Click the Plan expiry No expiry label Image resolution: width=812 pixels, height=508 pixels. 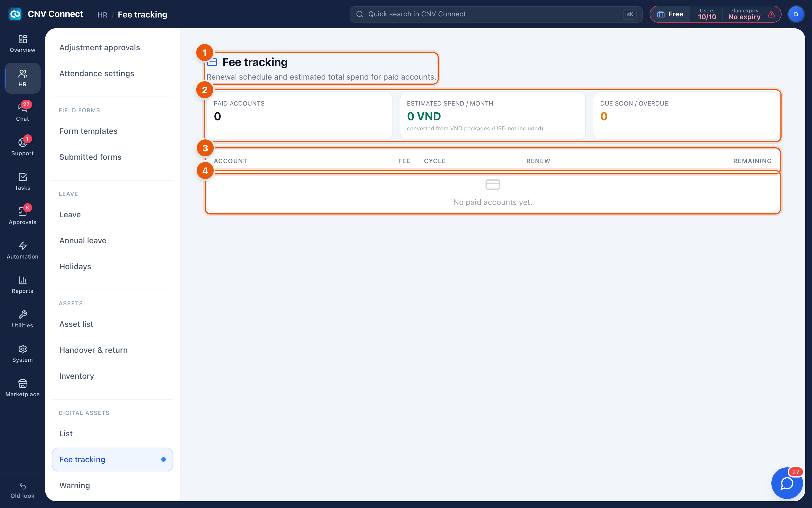tap(744, 14)
